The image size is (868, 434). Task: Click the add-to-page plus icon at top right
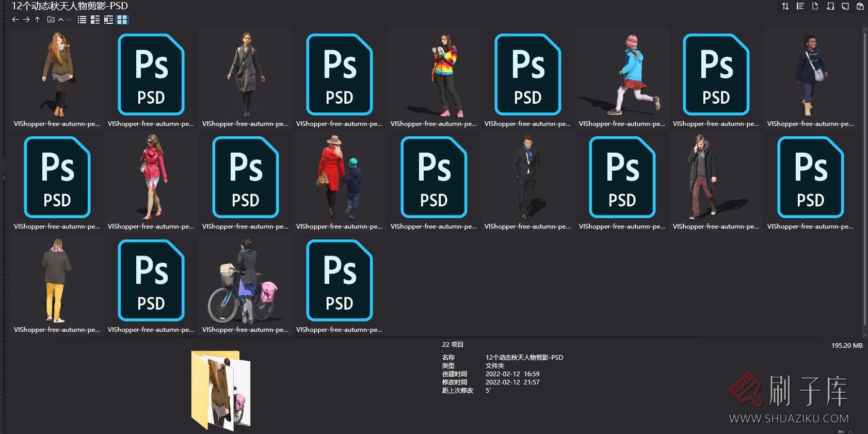tap(830, 6)
